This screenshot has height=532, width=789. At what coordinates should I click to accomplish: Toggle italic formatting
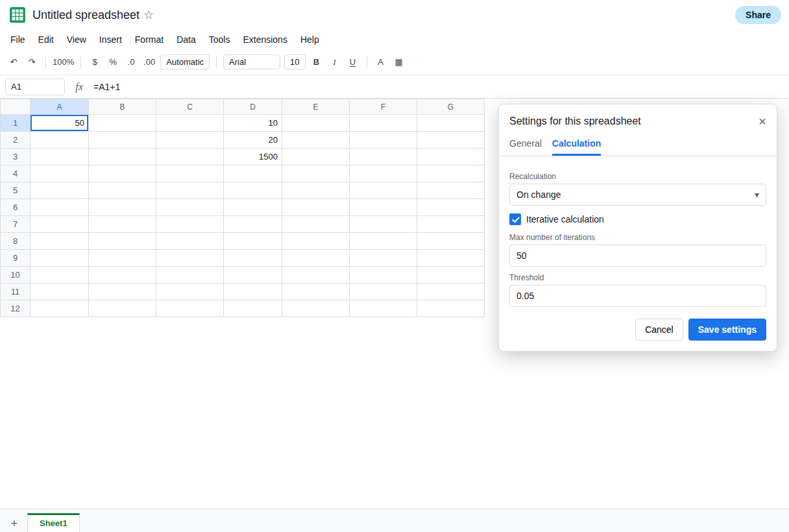coord(335,62)
